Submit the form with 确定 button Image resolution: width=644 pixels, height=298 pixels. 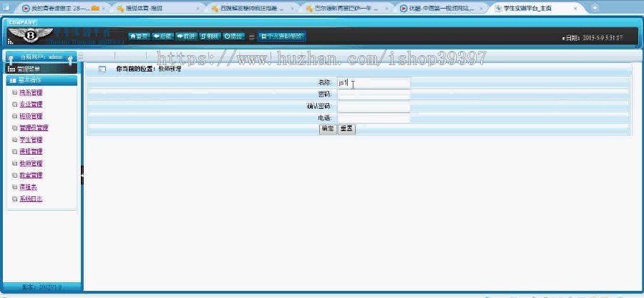(x=327, y=129)
